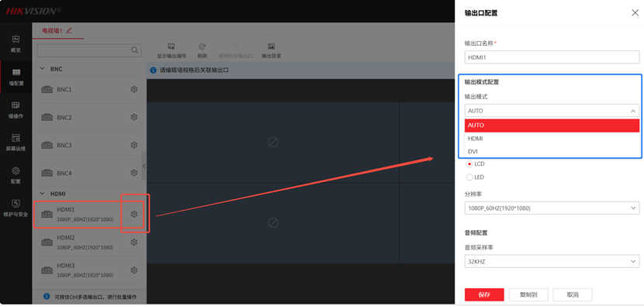Collapse the BNC group
The image size is (644, 306).
[43, 69]
